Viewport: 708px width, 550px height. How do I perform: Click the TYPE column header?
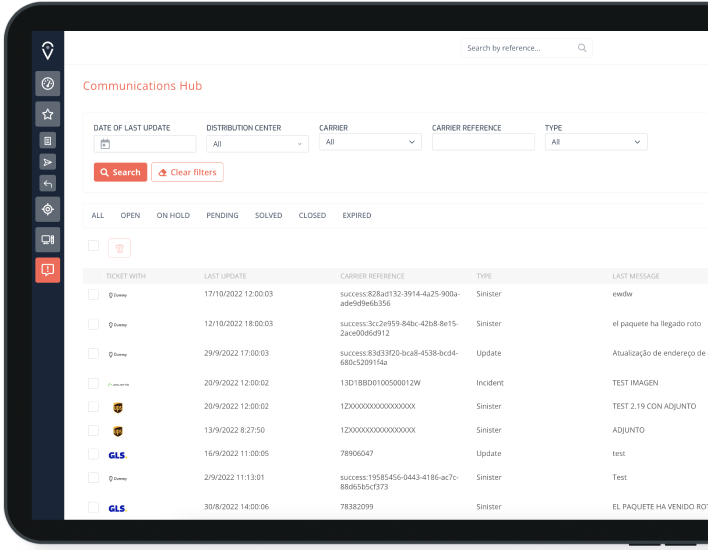coord(484,276)
